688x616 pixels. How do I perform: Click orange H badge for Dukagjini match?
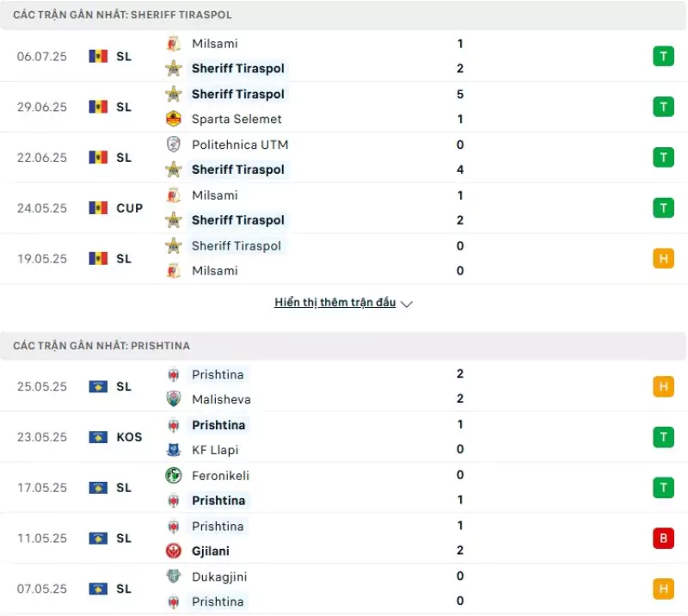point(663,588)
